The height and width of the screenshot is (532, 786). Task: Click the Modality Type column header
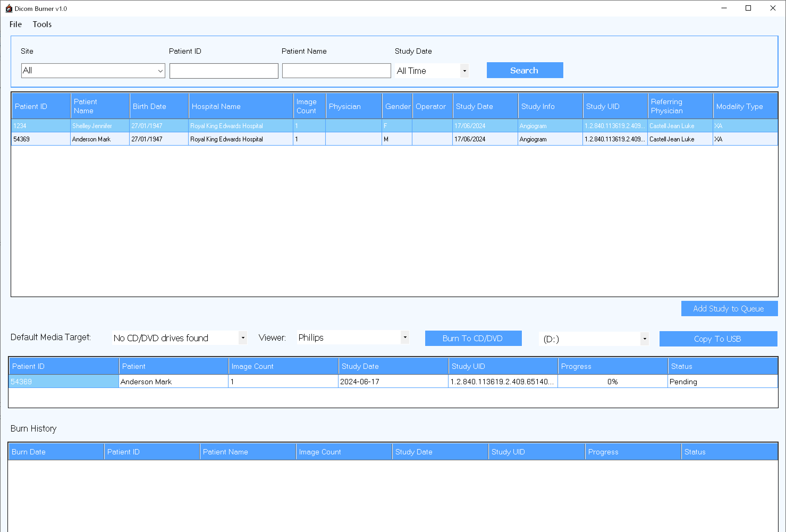pos(745,106)
